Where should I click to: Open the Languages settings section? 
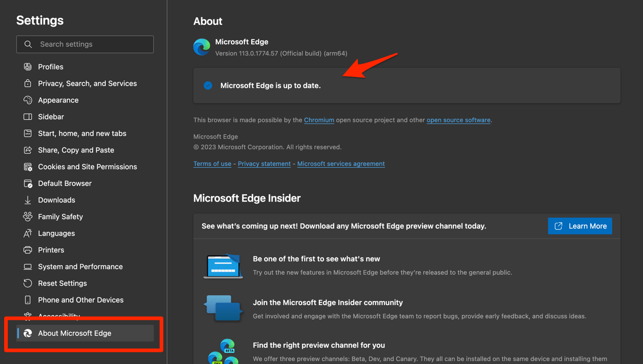[x=57, y=233]
